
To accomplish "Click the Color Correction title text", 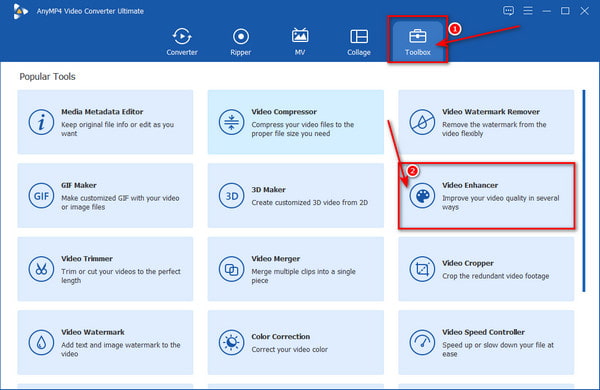I will [281, 337].
